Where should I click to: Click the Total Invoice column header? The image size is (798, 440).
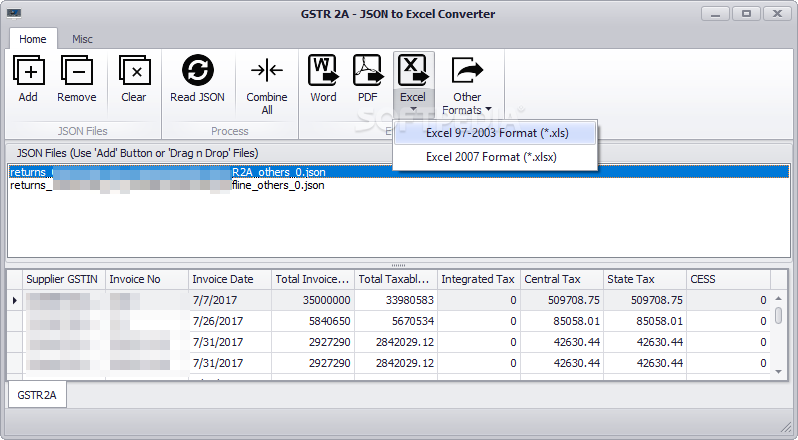point(312,279)
